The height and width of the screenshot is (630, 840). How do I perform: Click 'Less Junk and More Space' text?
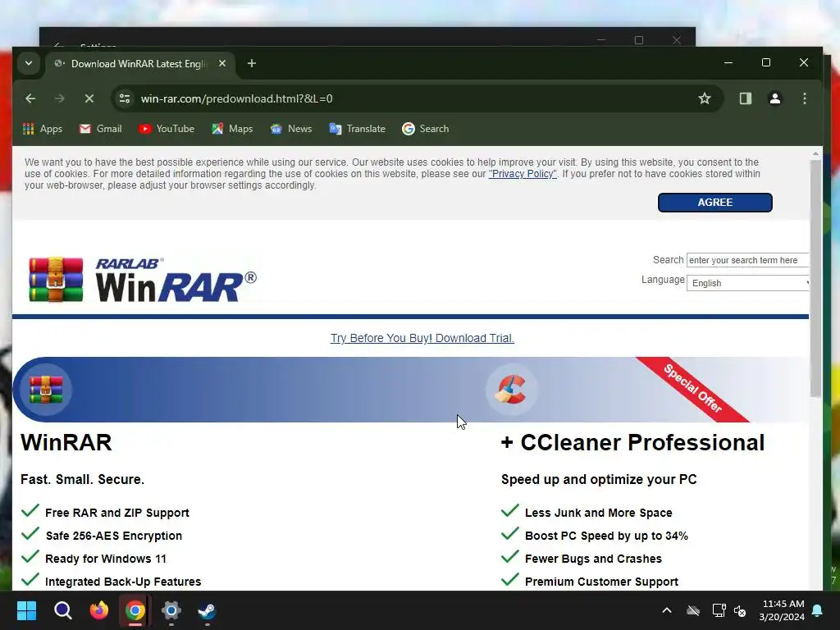tap(598, 513)
